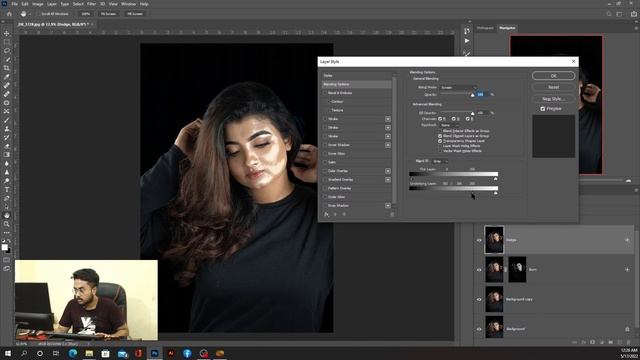Click the Reset button

click(553, 87)
